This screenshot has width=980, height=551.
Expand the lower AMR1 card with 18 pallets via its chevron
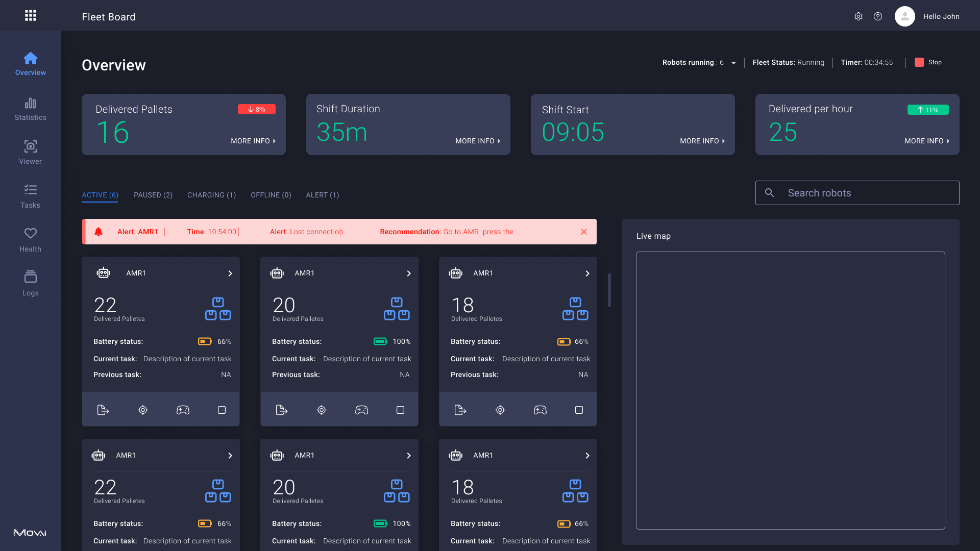587,456
